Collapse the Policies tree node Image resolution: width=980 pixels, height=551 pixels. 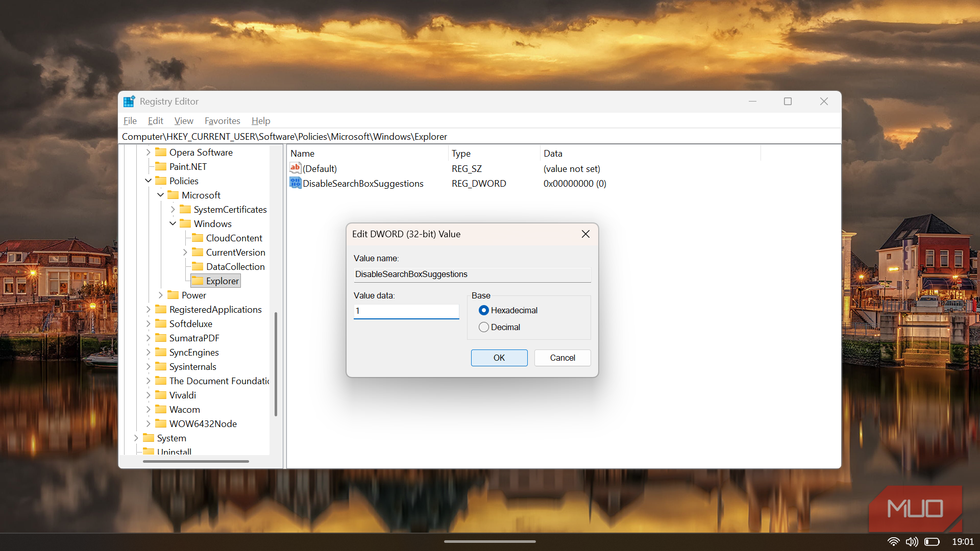tap(148, 181)
